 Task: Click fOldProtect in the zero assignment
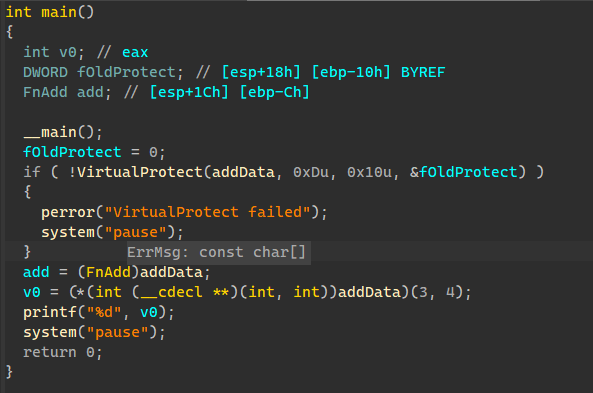(72, 152)
